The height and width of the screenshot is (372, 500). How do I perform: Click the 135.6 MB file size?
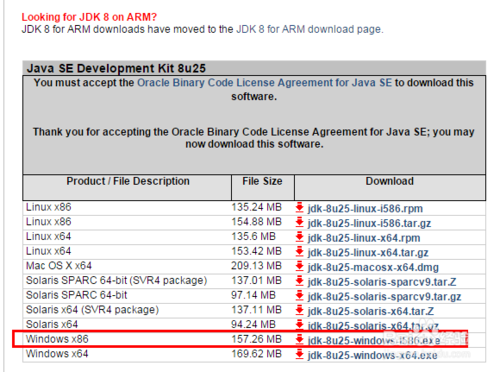click(253, 236)
